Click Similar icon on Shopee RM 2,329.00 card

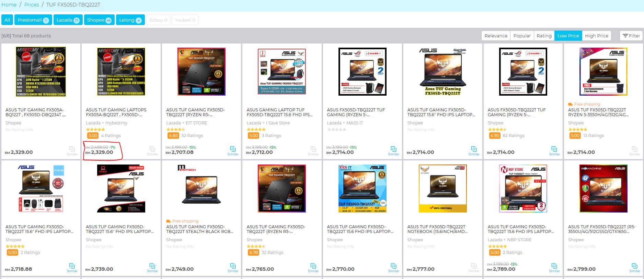pos(72,151)
